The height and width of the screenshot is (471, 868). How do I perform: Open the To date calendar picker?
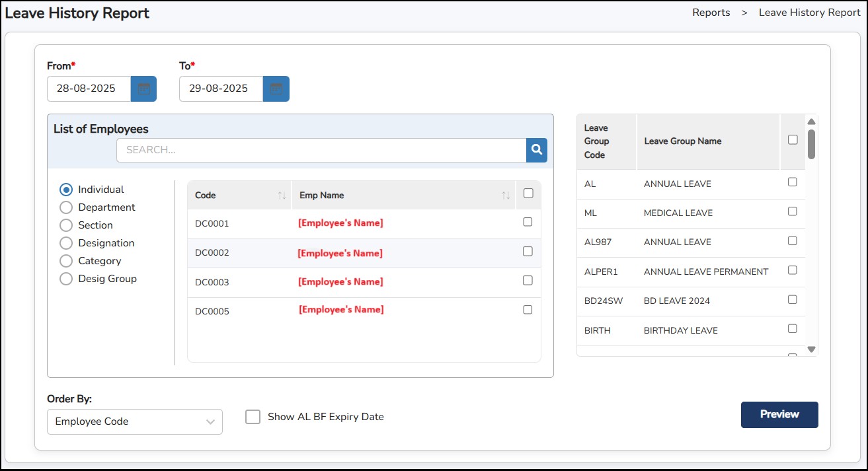point(276,89)
